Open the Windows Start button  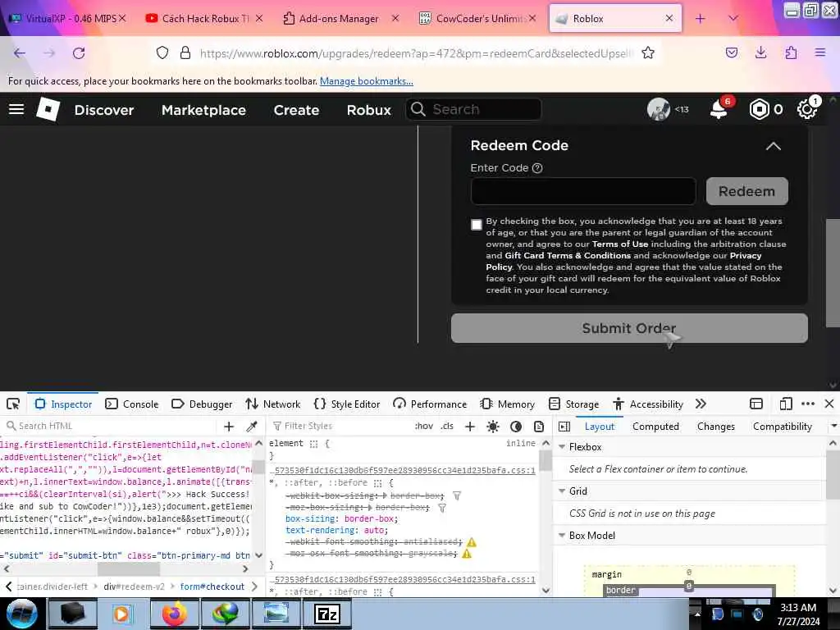[x=21, y=614]
